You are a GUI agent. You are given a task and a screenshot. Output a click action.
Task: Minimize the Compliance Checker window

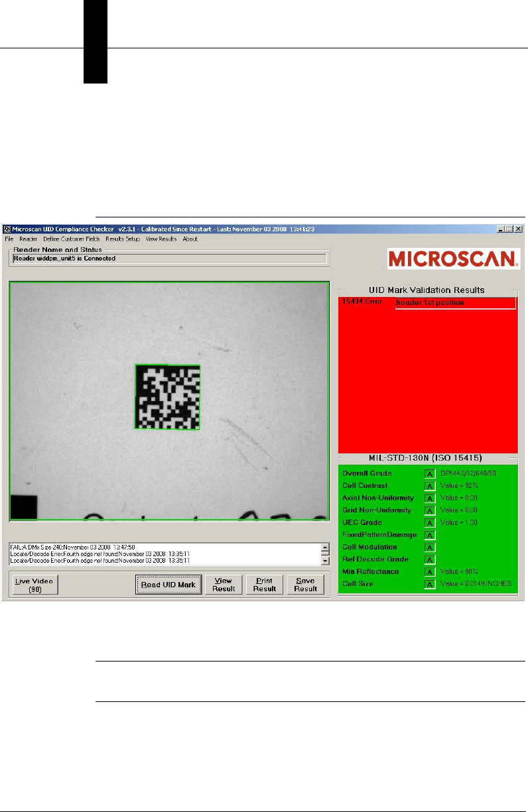(x=501, y=229)
